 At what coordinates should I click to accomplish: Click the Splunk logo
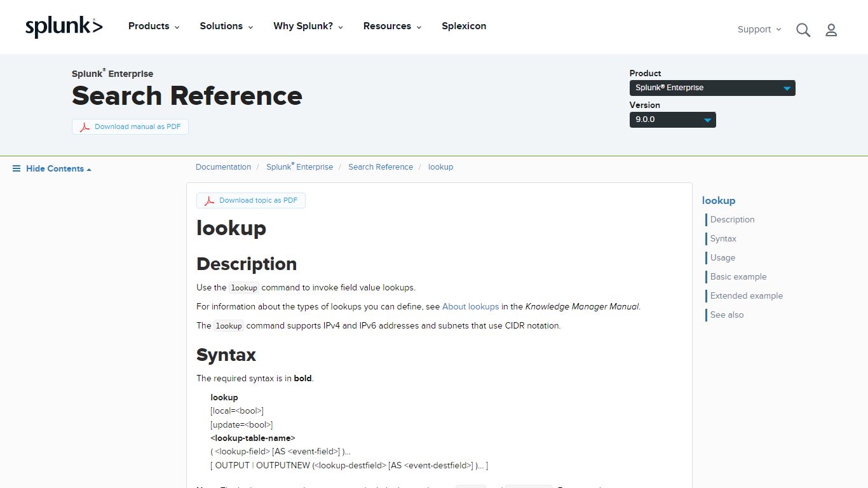64,27
